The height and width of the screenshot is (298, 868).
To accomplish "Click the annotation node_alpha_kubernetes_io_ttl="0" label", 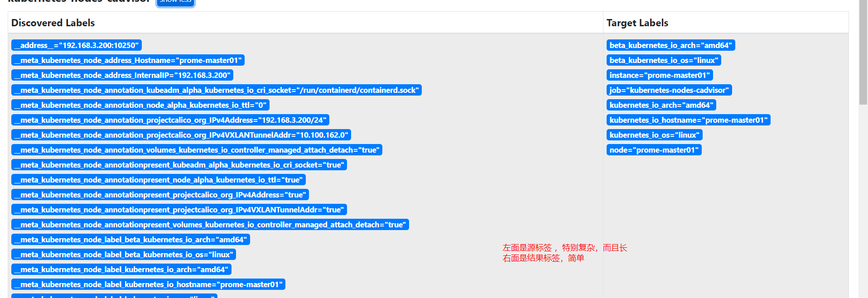I will (140, 105).
